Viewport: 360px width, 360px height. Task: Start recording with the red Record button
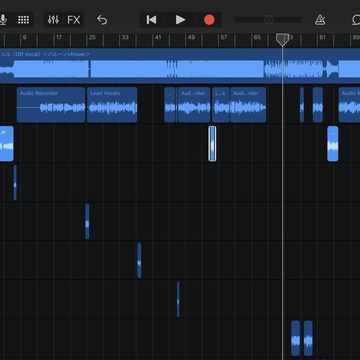[x=209, y=20]
